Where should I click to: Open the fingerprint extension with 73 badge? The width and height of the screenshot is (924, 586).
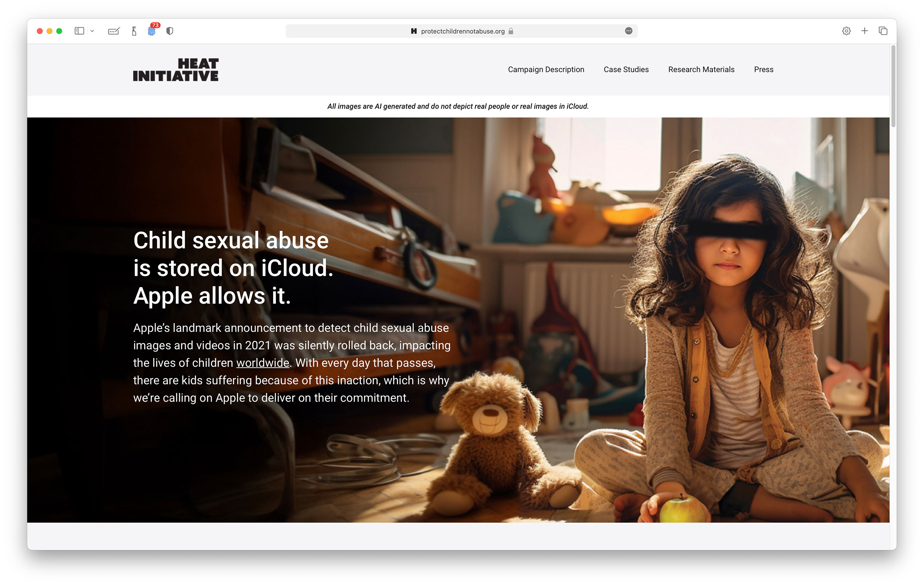pyautogui.click(x=152, y=30)
